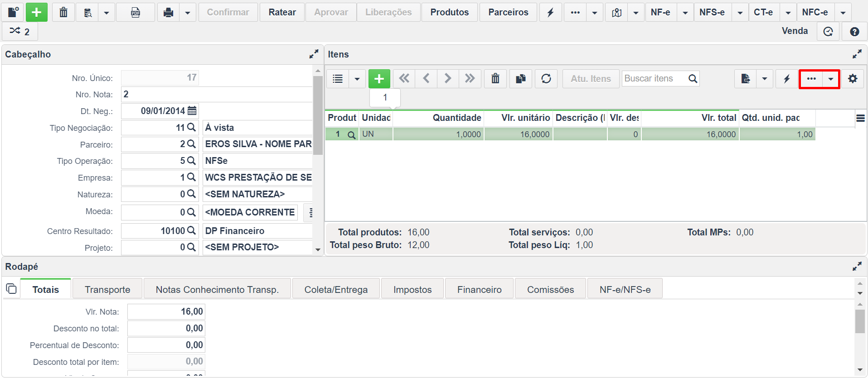868x378 pixels.
Task: Click the Nro. Nota input field
Action: point(217,94)
